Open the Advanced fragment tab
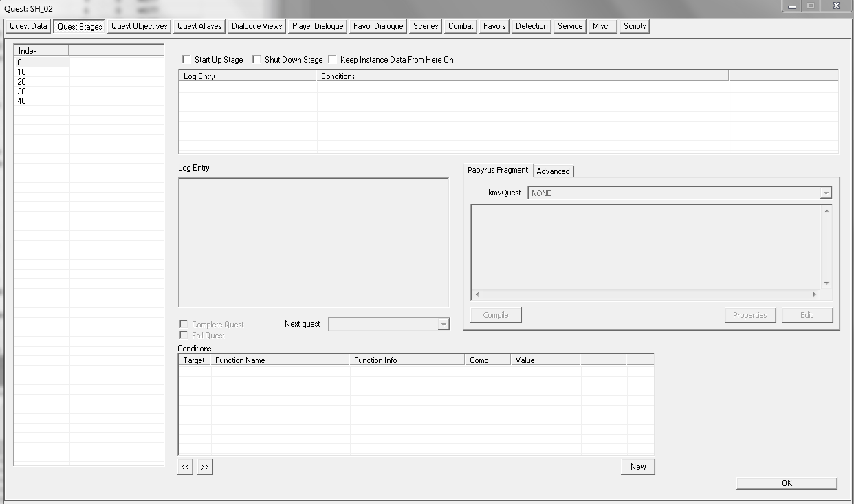This screenshot has width=854, height=504. (x=553, y=171)
